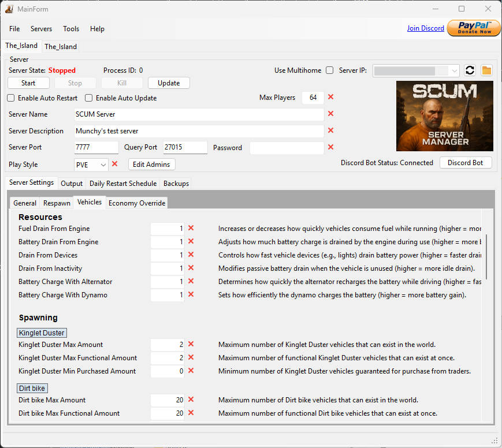The width and height of the screenshot is (502, 448).
Task: Open the Backups tab
Action: (176, 184)
